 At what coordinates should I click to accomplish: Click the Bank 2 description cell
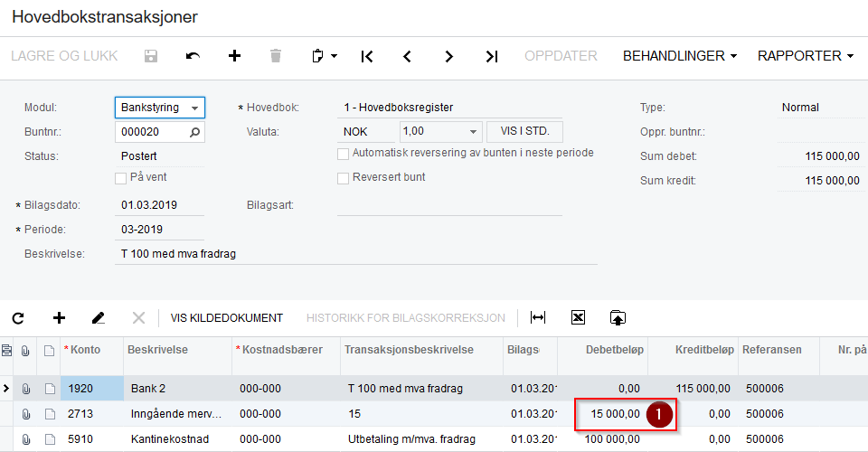pyautogui.click(x=177, y=389)
